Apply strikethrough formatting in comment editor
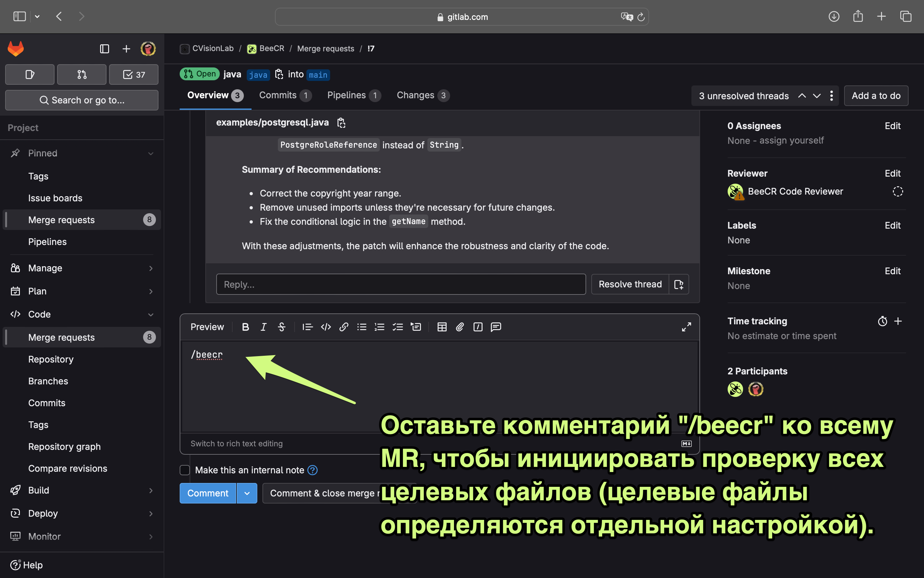This screenshot has width=924, height=578. click(282, 327)
